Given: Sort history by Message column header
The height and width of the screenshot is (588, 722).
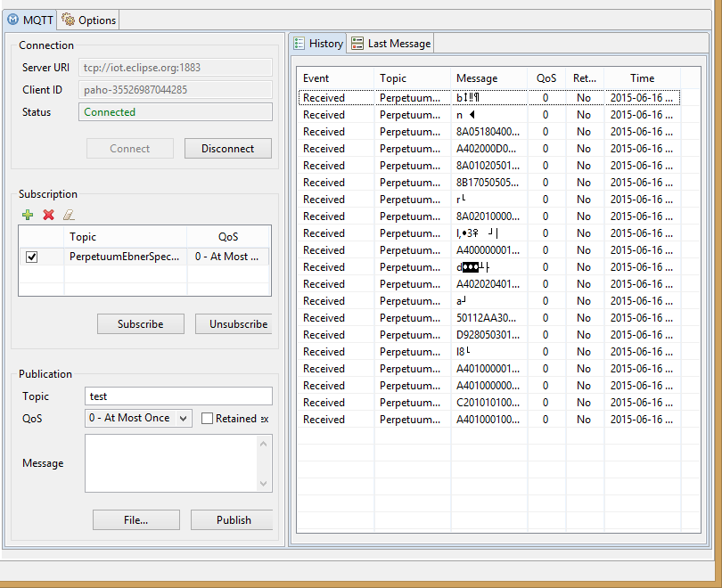Looking at the screenshot, I should tap(489, 78).
